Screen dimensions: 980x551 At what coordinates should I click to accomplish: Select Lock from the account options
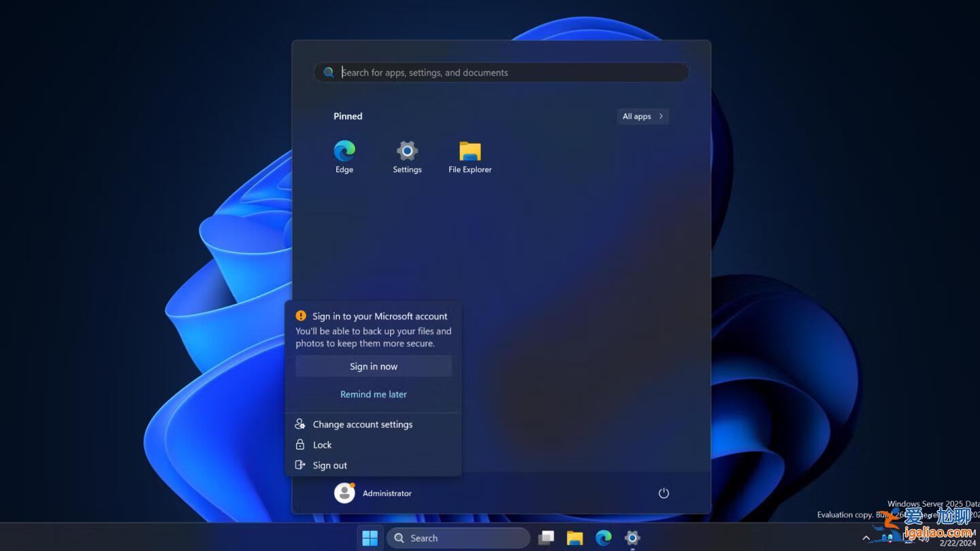point(322,445)
